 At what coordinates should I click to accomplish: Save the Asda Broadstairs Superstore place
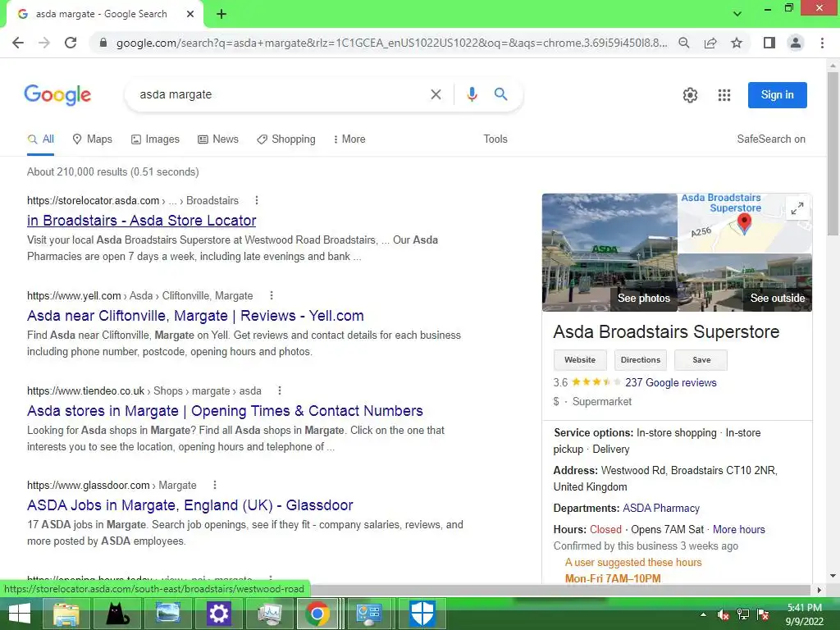point(701,360)
